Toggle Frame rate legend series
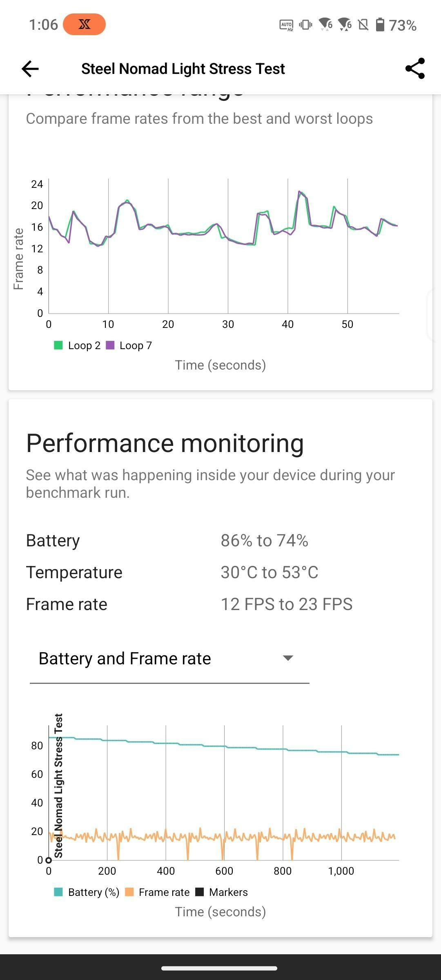Viewport: 441px width, 980px height. (157, 892)
